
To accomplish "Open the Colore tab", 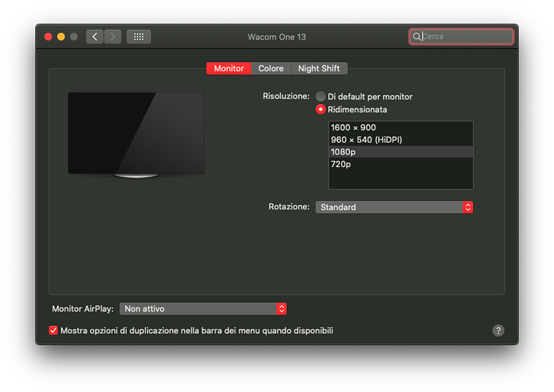I will pos(271,69).
